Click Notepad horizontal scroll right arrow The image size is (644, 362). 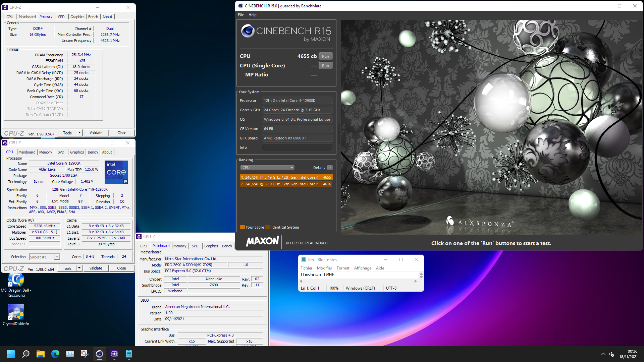coord(416,281)
